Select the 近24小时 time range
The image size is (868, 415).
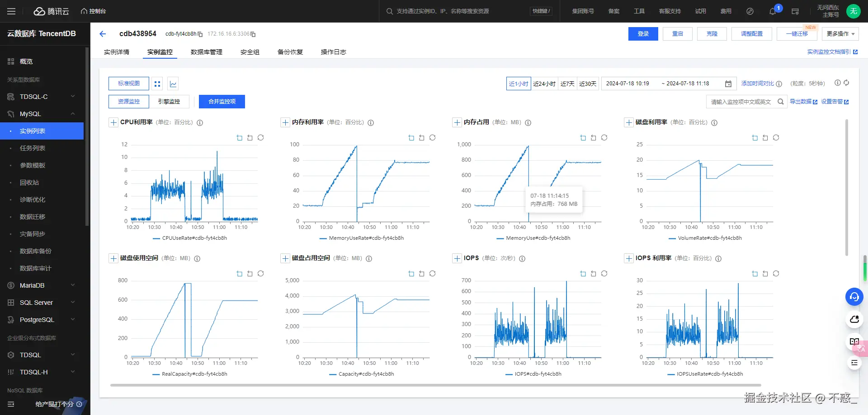tap(544, 84)
